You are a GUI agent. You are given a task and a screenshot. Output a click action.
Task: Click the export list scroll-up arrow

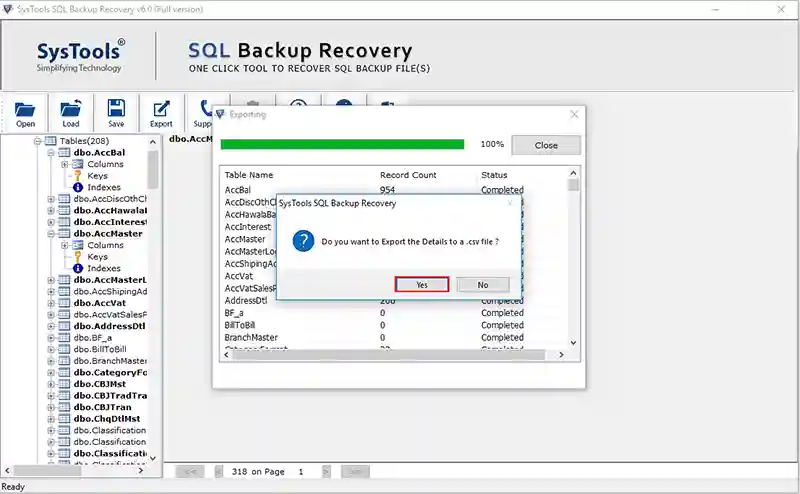(x=573, y=173)
